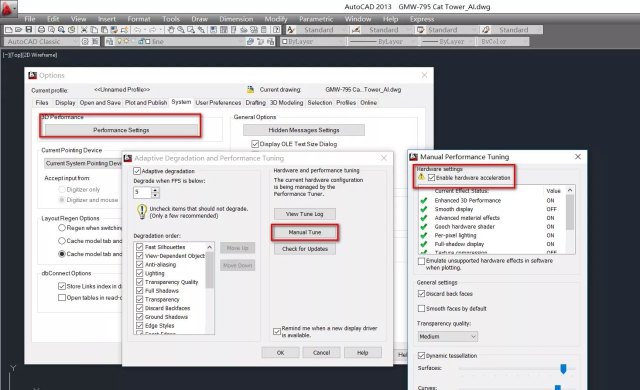Click the Plot printer icon in the toolbar

click(41, 30)
